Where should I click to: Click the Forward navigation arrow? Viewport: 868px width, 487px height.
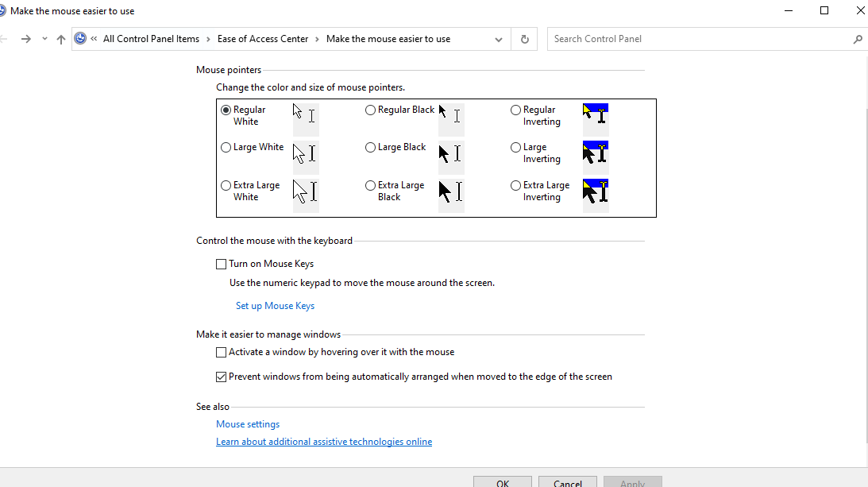pos(26,39)
